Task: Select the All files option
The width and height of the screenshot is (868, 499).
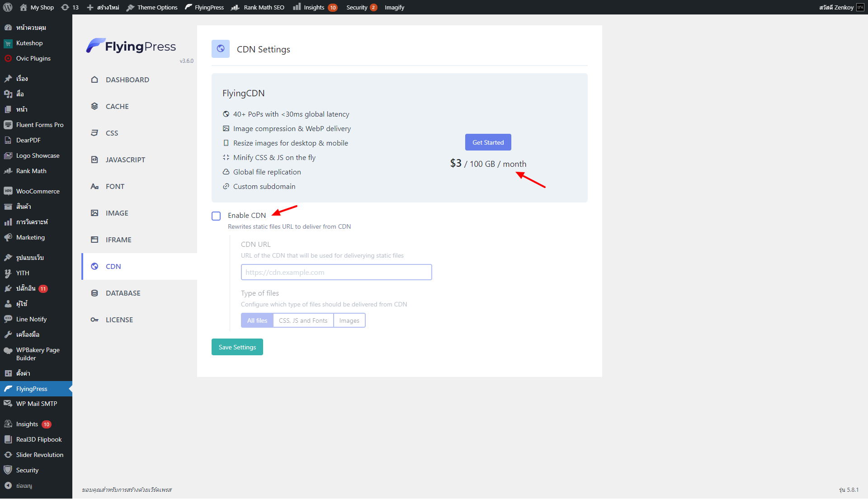Action: point(257,320)
